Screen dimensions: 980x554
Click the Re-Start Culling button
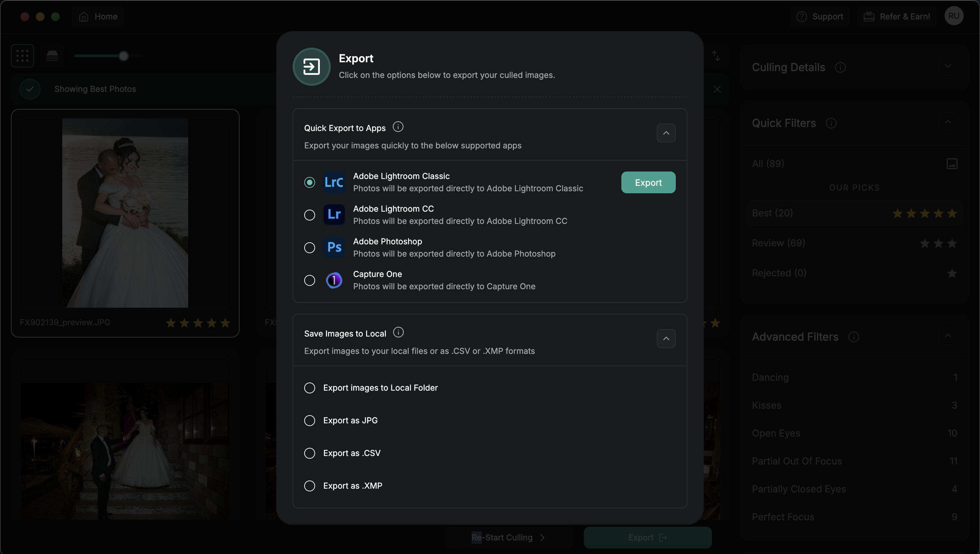509,538
